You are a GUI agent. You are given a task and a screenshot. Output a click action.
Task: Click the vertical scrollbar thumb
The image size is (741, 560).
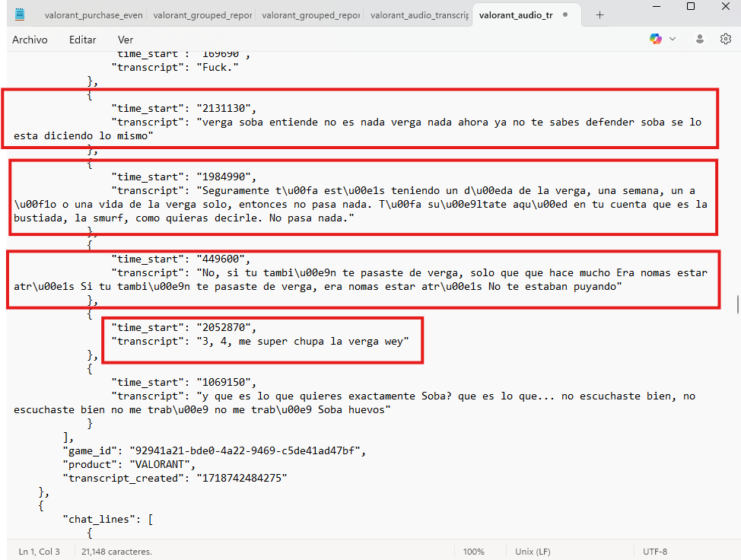click(738, 304)
